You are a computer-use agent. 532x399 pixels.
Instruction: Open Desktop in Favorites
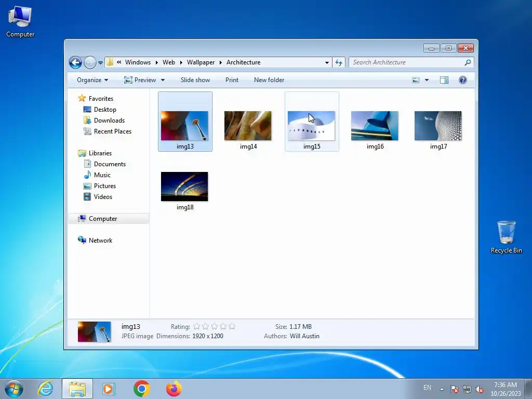click(105, 110)
